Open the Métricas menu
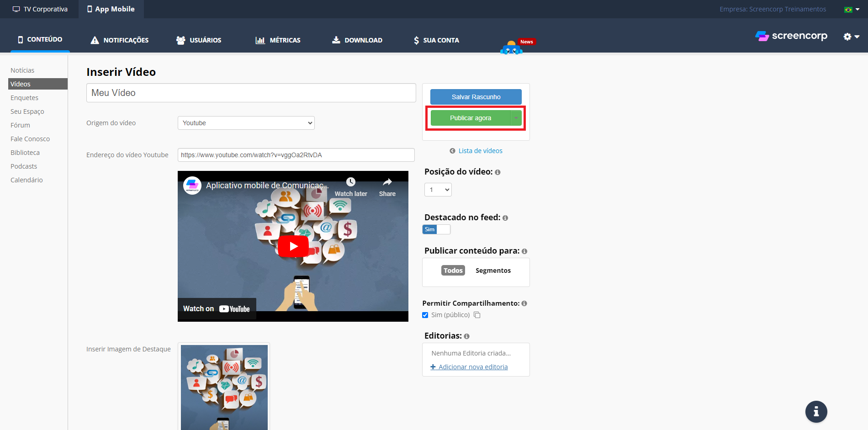 coord(278,40)
